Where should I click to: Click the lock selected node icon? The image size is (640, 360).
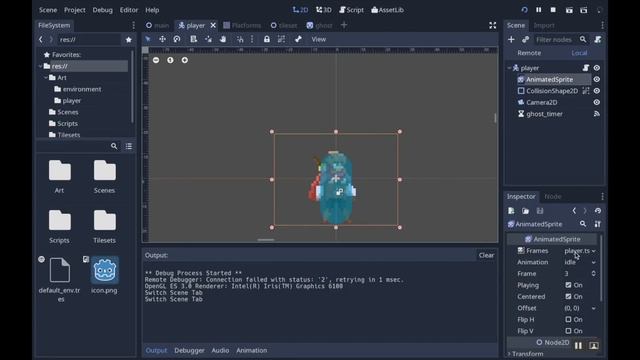pos(267,39)
